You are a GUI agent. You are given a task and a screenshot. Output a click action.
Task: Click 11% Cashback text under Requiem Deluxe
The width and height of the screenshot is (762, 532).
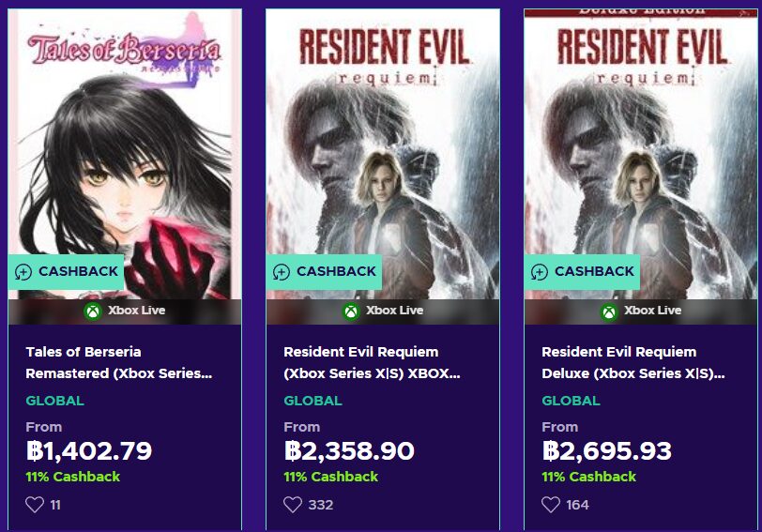588,477
